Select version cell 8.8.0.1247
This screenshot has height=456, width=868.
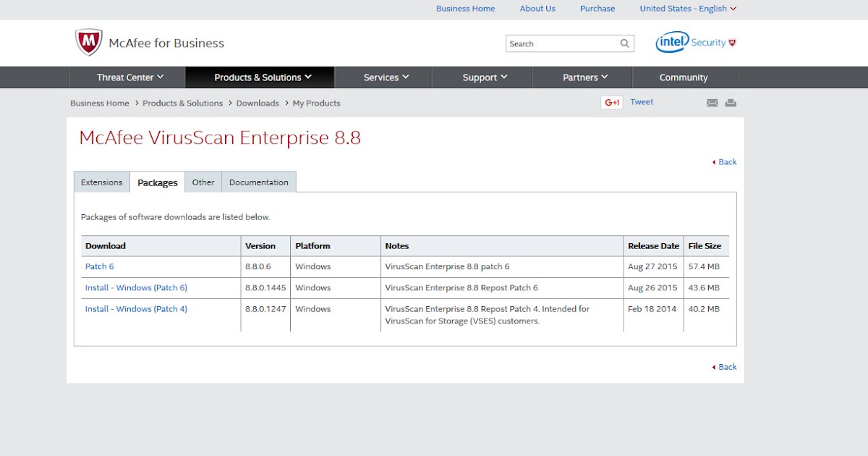[265, 308]
